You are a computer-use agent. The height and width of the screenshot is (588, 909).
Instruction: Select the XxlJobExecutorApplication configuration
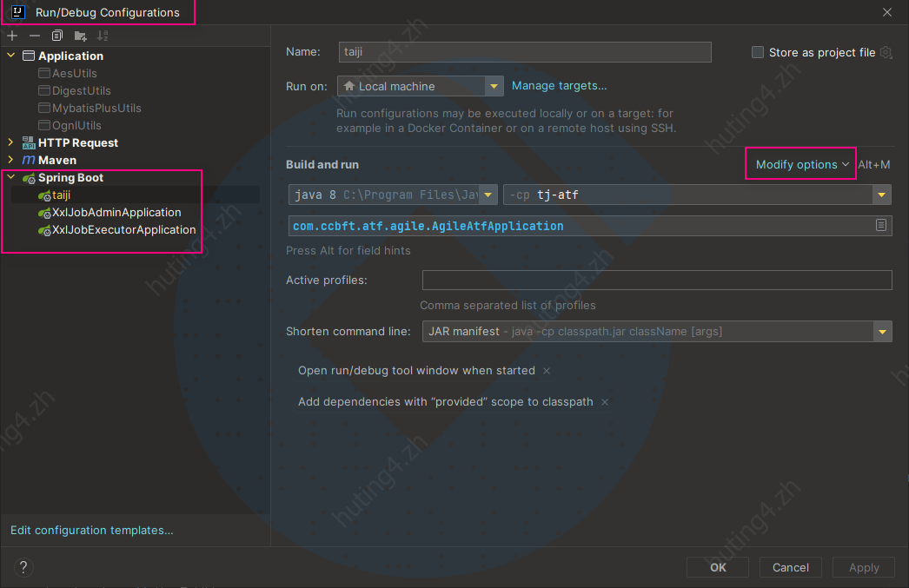(x=124, y=230)
